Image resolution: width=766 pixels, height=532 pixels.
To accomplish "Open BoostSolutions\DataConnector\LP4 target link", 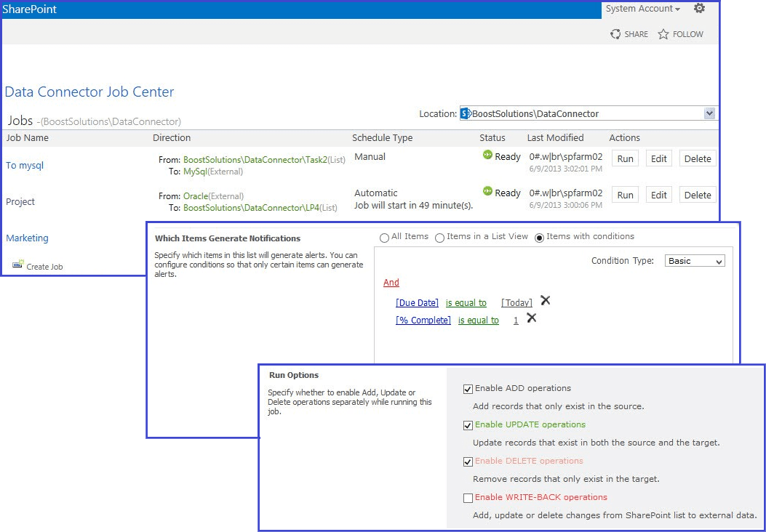I will tap(251, 208).
